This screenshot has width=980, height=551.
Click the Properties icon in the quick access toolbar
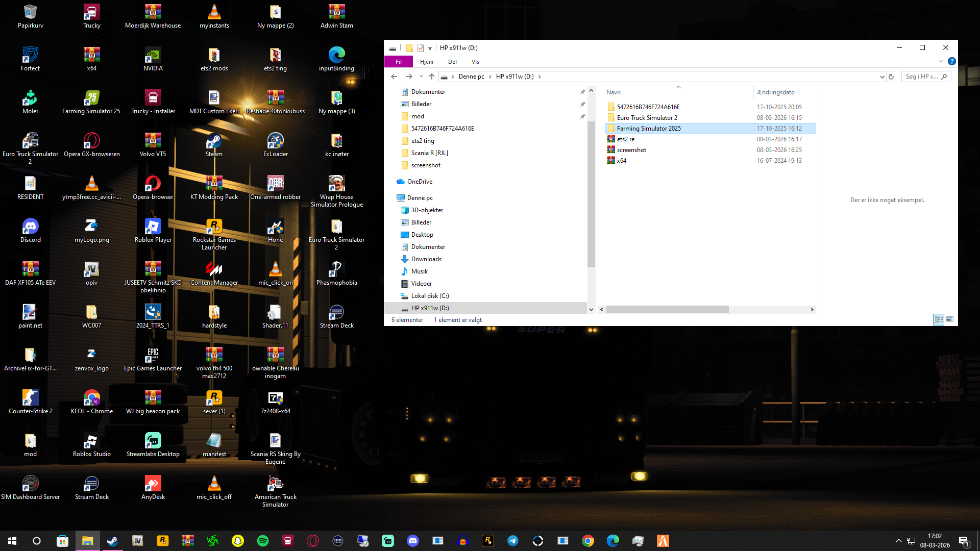click(421, 48)
